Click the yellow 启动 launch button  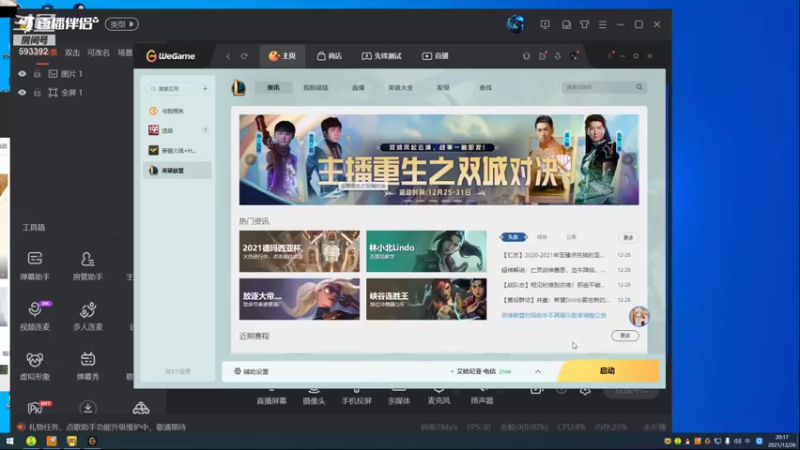click(x=608, y=371)
